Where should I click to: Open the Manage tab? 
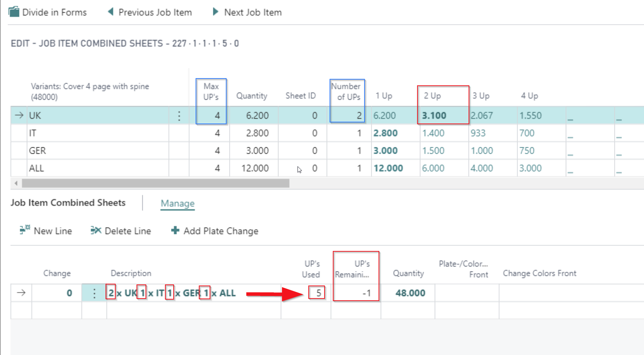[x=178, y=203]
